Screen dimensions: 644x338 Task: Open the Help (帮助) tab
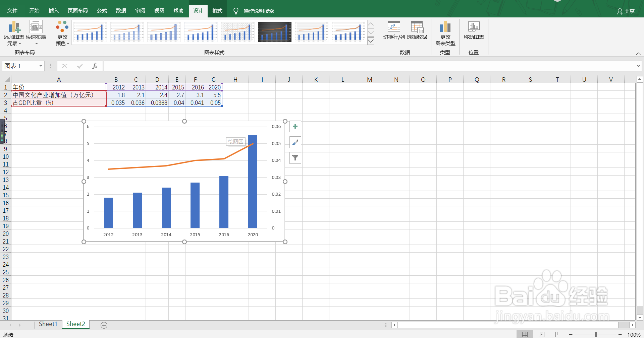coord(178,11)
